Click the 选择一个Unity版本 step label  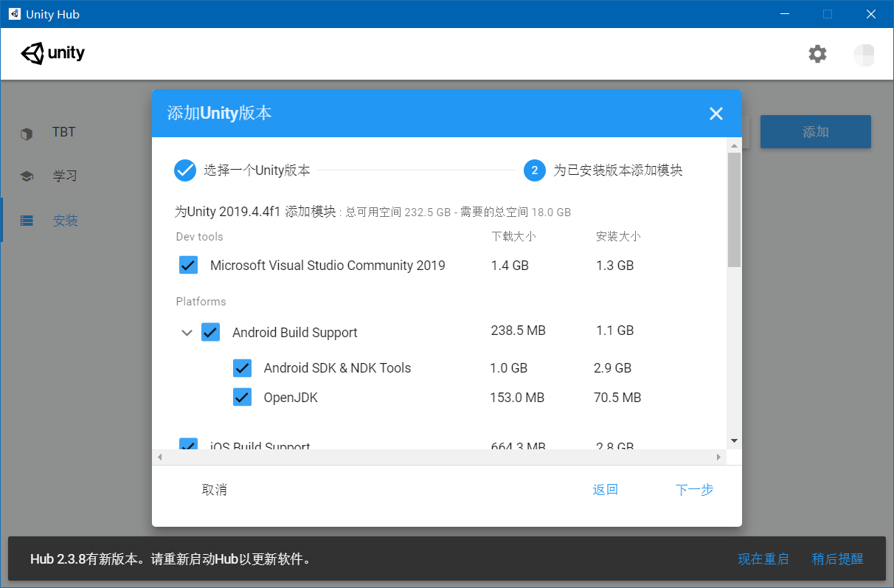coord(257,170)
